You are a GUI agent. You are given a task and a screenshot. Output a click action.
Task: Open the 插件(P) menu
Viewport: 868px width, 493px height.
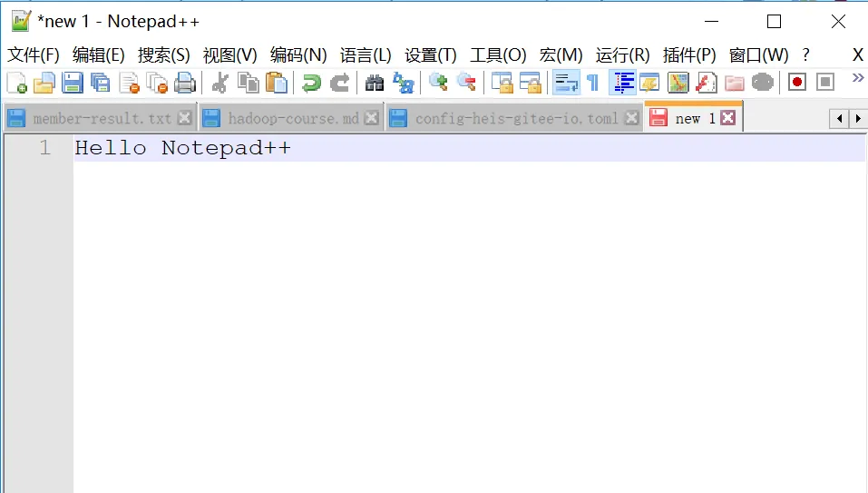(x=689, y=54)
